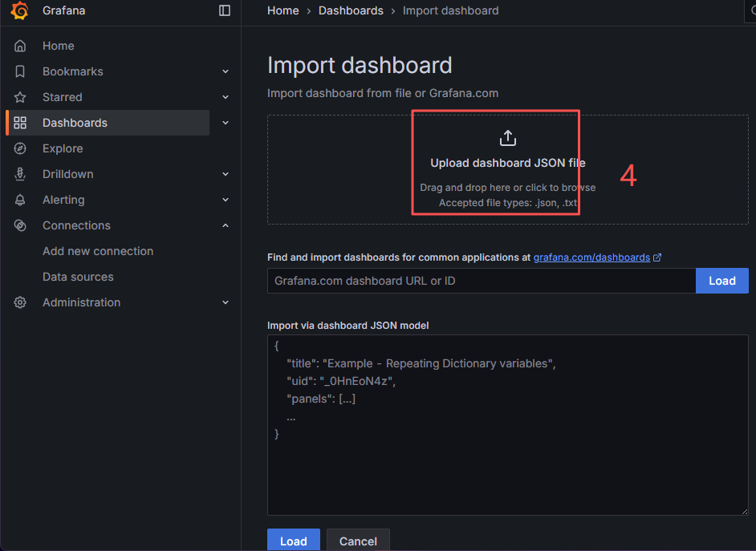756x551 pixels.
Task: Expand the Administration section chevron
Action: coord(226,302)
